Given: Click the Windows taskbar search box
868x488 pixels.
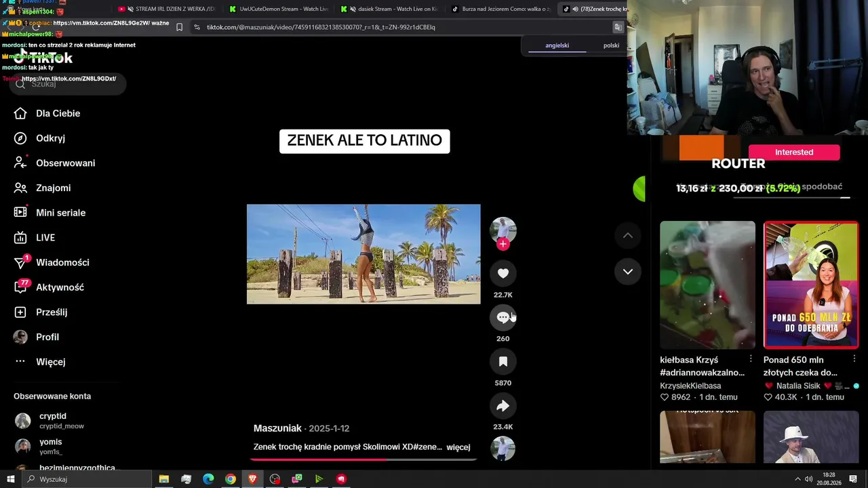Looking at the screenshot, I should 87,479.
